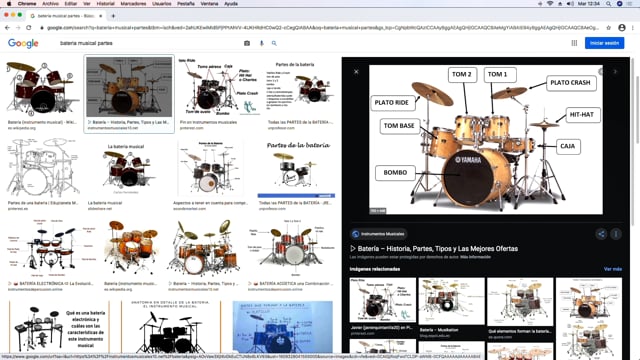The width and height of the screenshot is (640, 360).
Task: Click the preview panel vertical scrollbar
Action: click(x=633, y=141)
